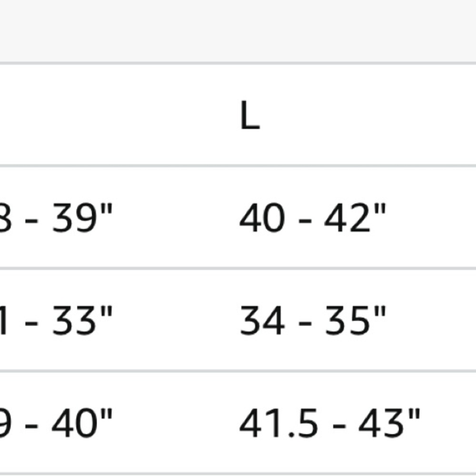Screen dimensions: 476x476
Task: Click the 40" value in the left column
Action: coord(82,423)
